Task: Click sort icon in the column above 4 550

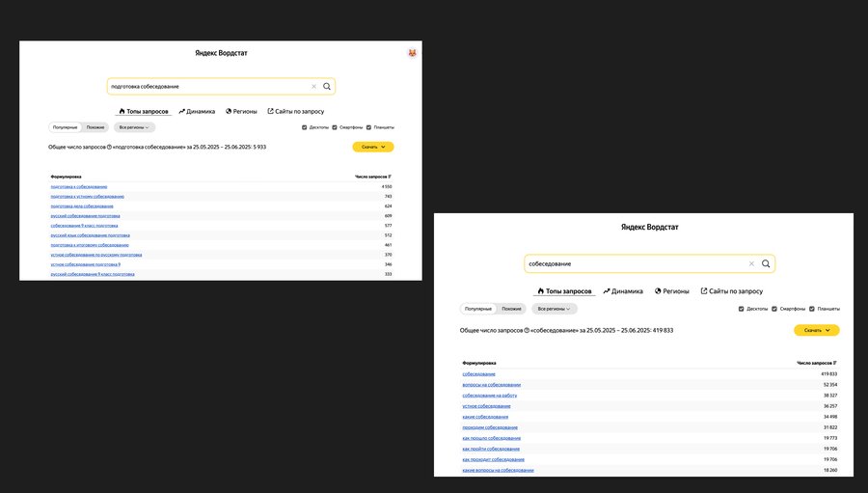Action: (391, 177)
